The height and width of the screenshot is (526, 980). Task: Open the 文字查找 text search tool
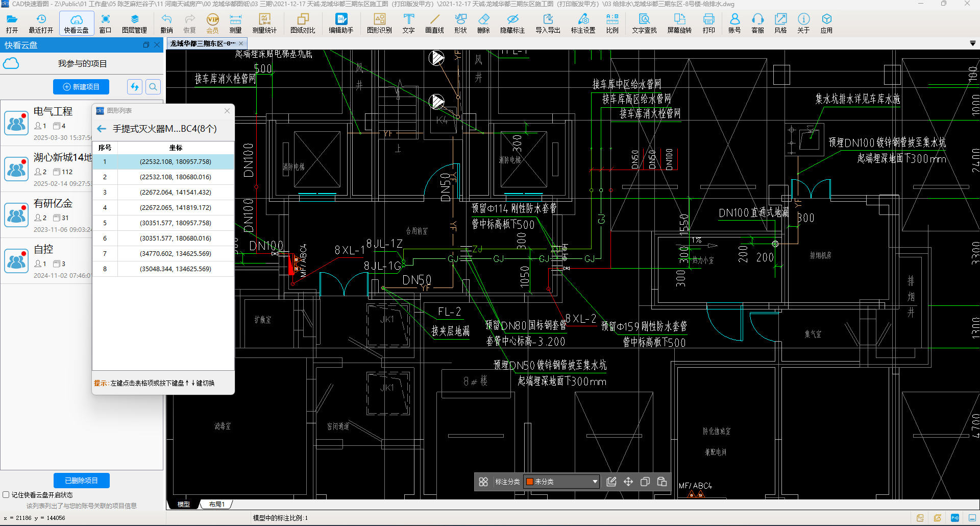[644, 23]
